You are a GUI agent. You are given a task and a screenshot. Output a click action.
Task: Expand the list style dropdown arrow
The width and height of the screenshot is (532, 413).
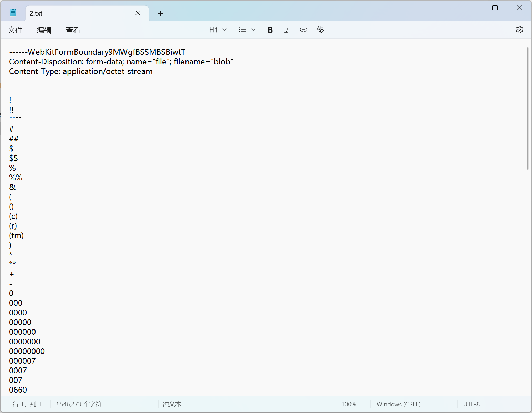(x=253, y=30)
